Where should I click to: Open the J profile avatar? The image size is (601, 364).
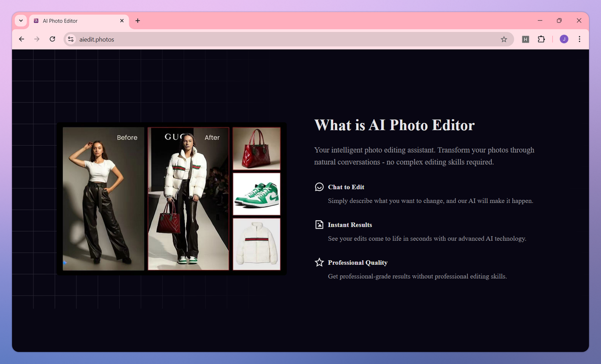[x=564, y=39]
